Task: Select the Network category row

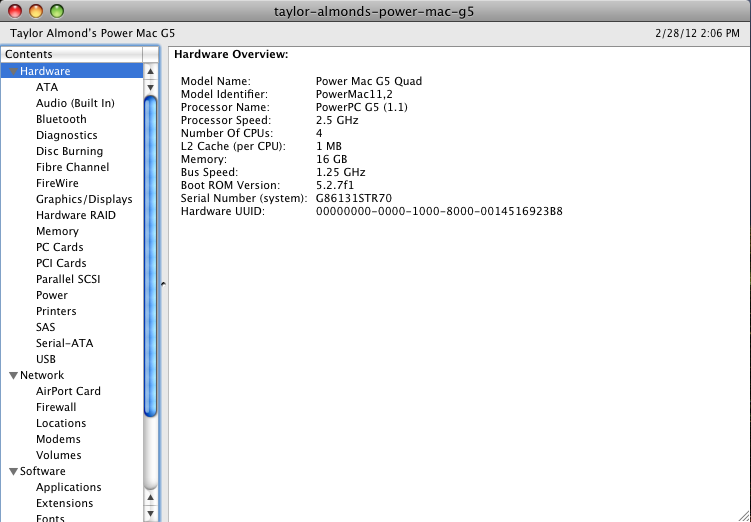Action: point(72,375)
